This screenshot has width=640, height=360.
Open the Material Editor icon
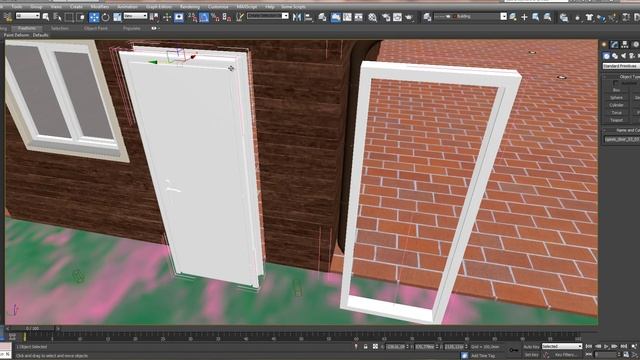(372, 17)
